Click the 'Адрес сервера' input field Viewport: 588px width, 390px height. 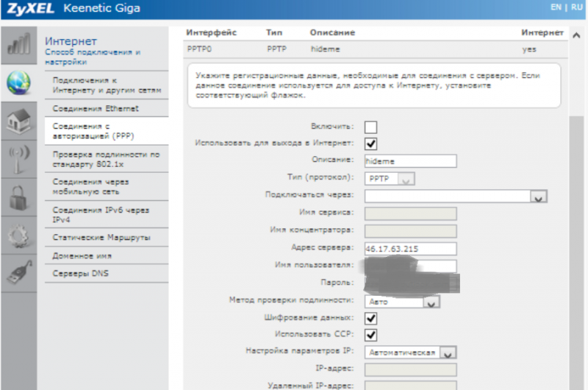(x=410, y=249)
